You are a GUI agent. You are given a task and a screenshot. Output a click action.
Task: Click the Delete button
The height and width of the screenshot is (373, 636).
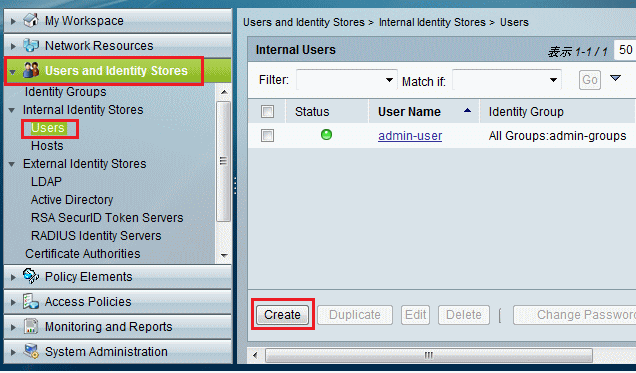click(464, 315)
